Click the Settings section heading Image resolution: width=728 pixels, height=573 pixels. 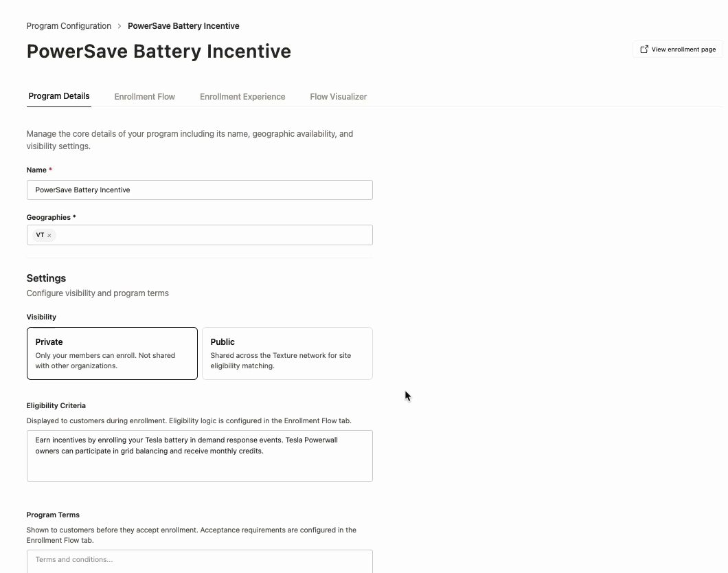pos(46,278)
